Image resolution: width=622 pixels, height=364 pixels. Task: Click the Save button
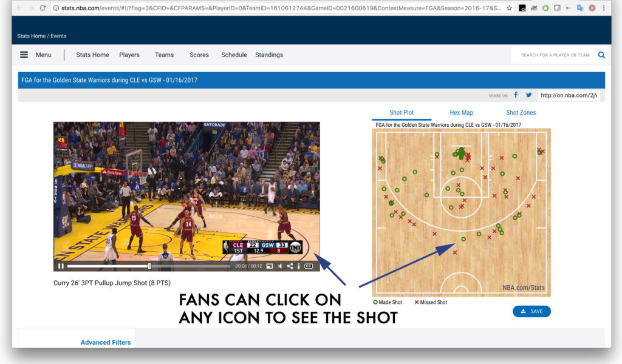[531, 311]
